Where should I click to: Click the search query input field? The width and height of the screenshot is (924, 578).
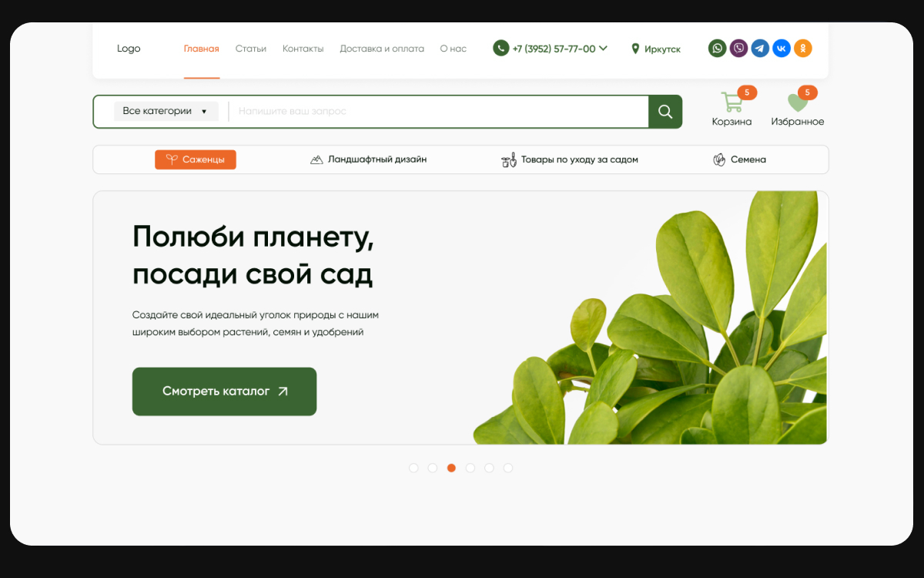click(x=439, y=112)
